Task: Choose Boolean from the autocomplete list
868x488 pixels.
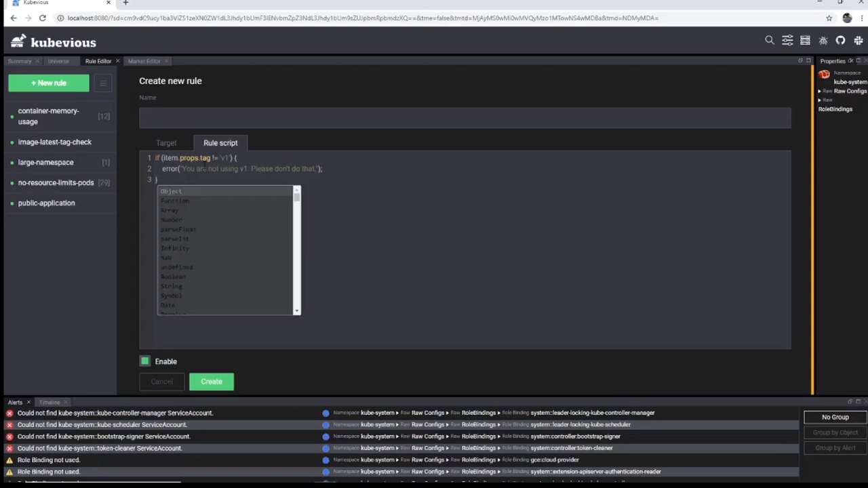Action: (225, 277)
